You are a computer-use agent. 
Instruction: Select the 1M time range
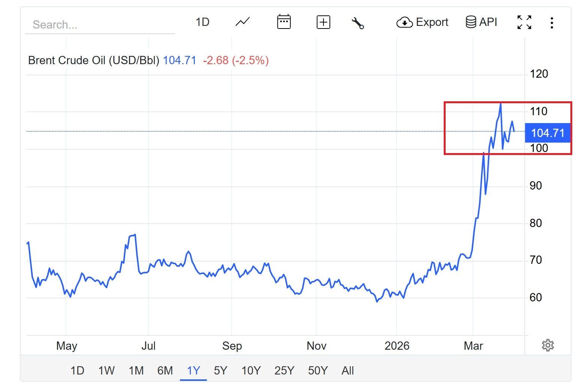[x=136, y=371]
